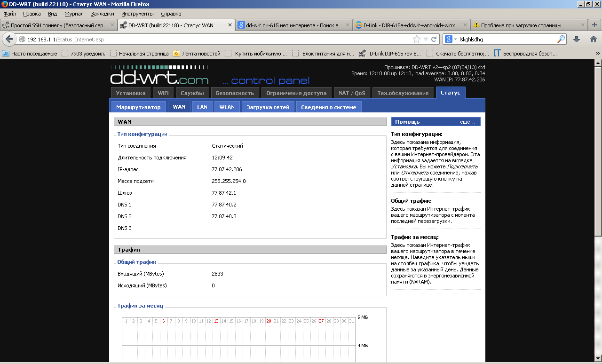Open the Вид menu
Screen dimensions: 602x364
coord(53,14)
